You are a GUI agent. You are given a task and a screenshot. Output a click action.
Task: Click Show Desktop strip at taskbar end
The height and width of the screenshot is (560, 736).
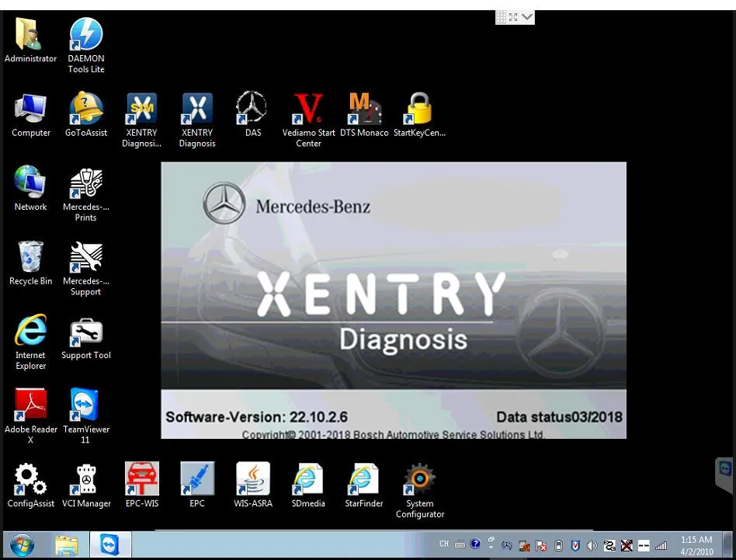[727, 545]
